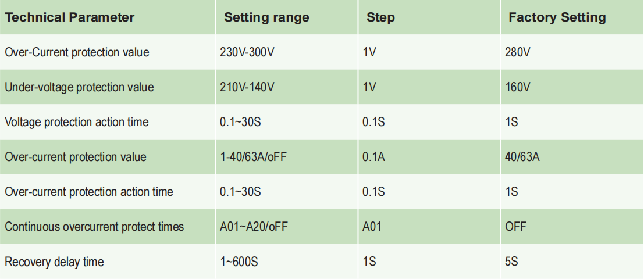
Task: Click the Under-voltage protection value label
Action: click(x=79, y=87)
